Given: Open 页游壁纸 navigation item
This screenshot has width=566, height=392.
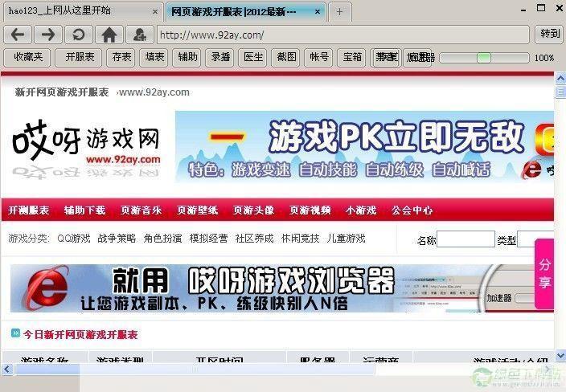Looking at the screenshot, I should point(198,210).
